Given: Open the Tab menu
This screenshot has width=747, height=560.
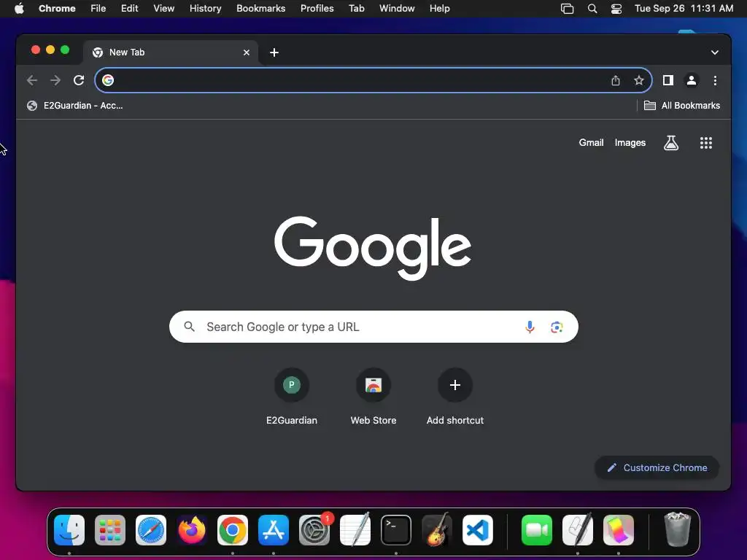Looking at the screenshot, I should [x=356, y=9].
